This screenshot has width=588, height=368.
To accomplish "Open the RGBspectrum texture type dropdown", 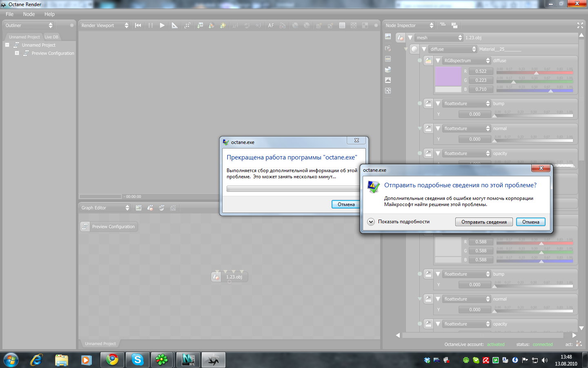I will pyautogui.click(x=467, y=61).
